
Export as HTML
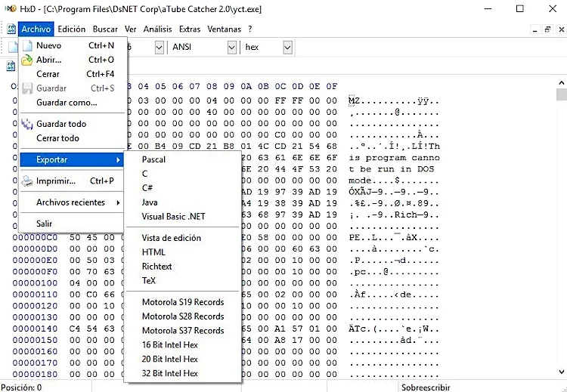tap(183, 252)
